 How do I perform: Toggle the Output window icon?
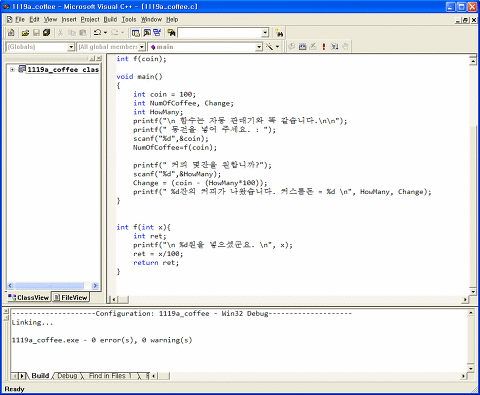[x=147, y=33]
